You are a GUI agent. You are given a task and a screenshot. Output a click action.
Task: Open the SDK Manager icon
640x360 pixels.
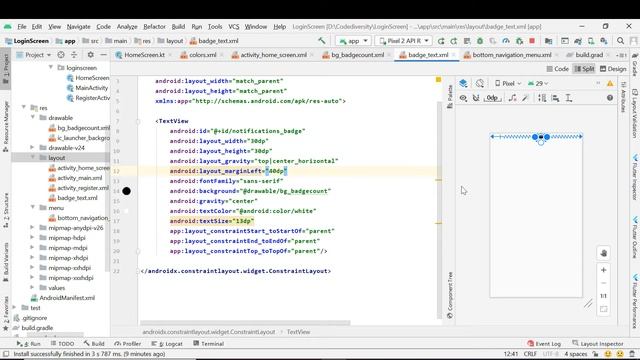(x=604, y=41)
